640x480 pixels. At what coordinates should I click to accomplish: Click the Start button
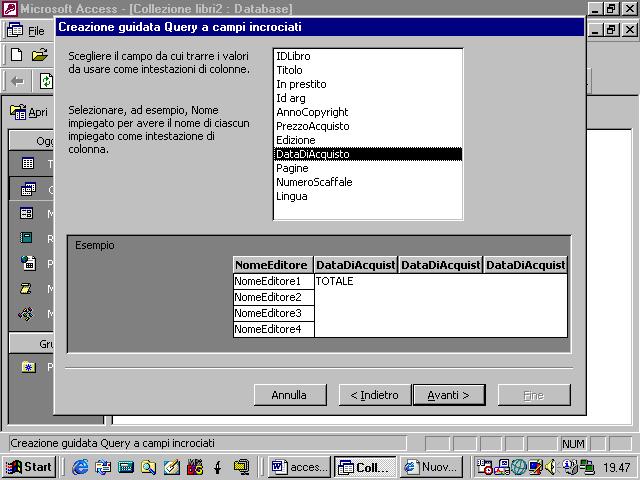[29, 467]
